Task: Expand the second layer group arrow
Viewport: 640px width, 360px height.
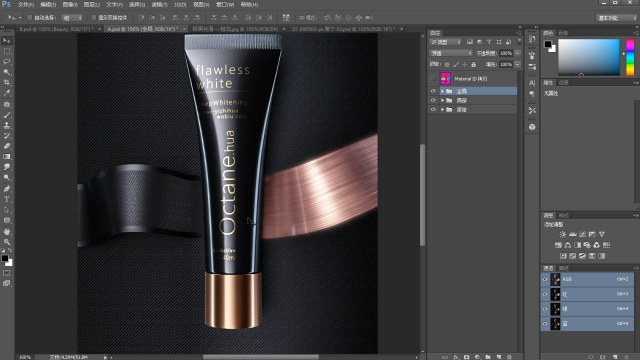Action: (442, 100)
